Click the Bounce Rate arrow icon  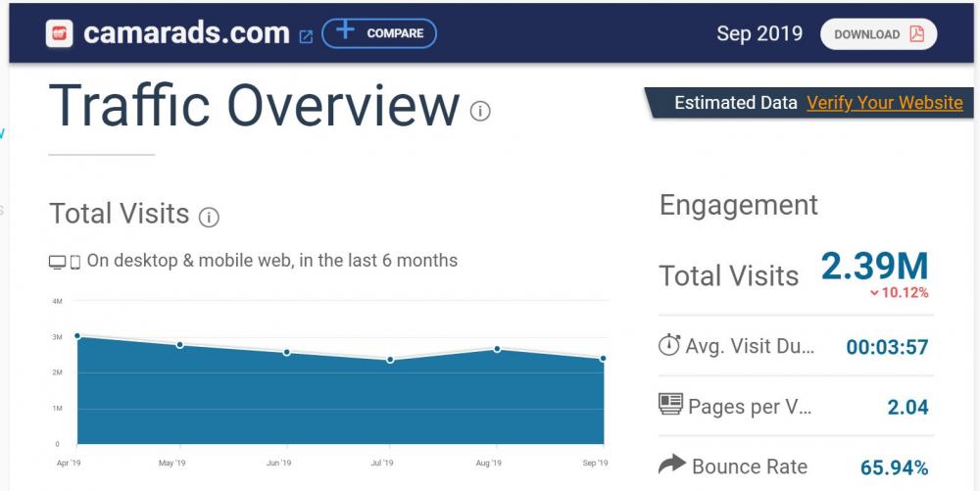[671, 466]
